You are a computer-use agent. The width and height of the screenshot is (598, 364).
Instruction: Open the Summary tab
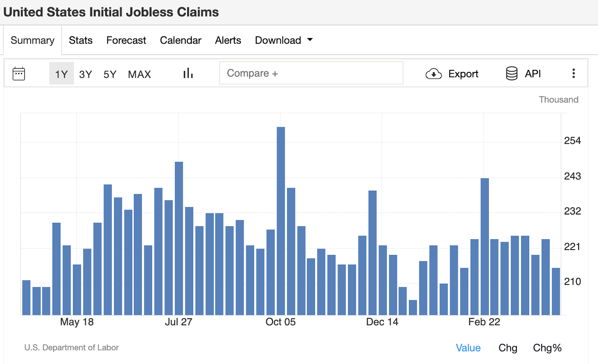pyautogui.click(x=33, y=40)
